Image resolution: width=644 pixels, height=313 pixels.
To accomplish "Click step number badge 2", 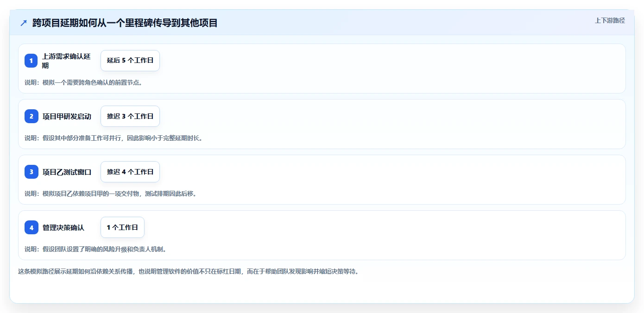I will (x=31, y=116).
